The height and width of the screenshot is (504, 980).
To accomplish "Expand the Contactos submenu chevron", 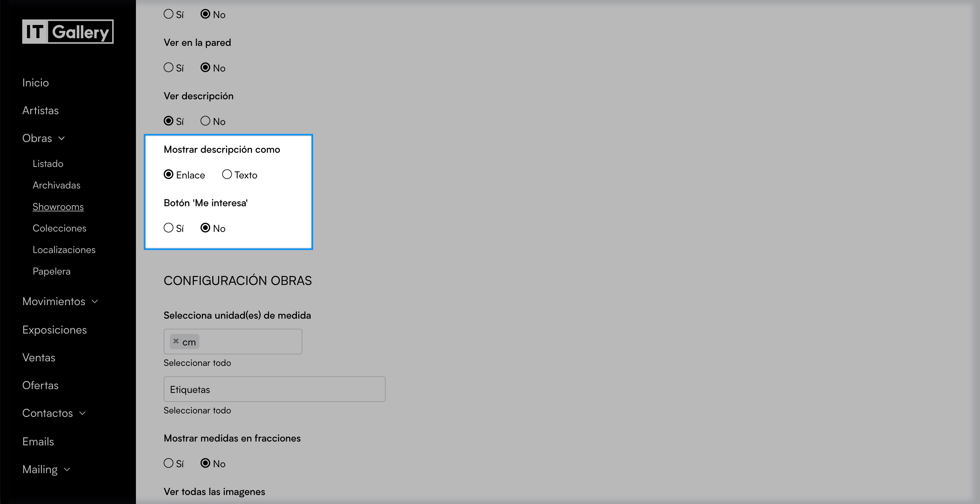I will point(83,413).
